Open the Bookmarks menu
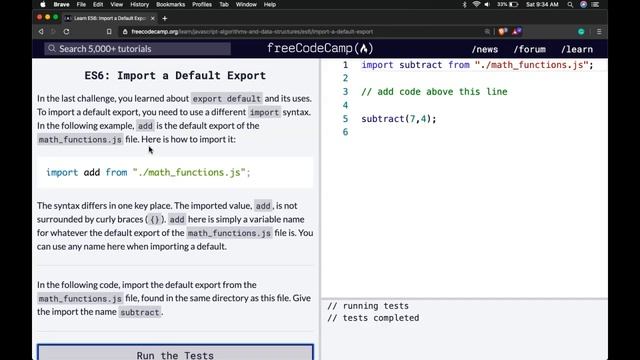Image resolution: width=640 pixels, height=360 pixels. pos(170,4)
